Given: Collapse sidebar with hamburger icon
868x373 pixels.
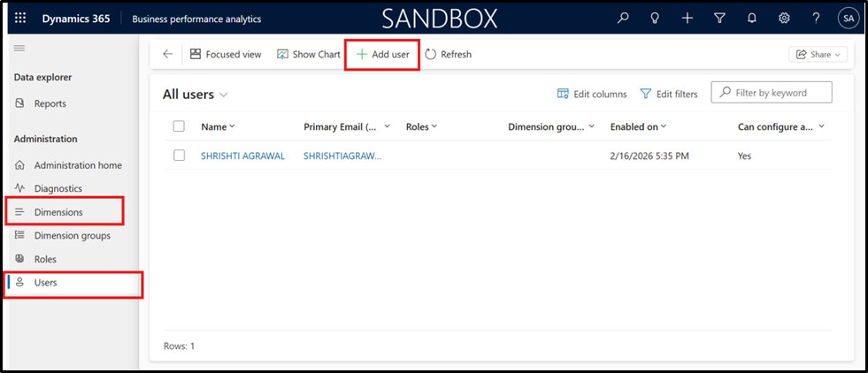Looking at the screenshot, I should coord(19,48).
